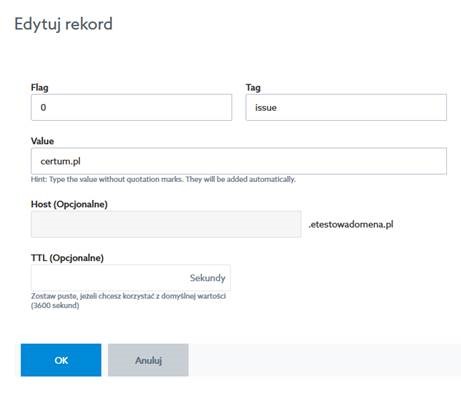This screenshot has width=461, height=400.
Task: Click the quotation marks hint sentence
Action: [163, 179]
